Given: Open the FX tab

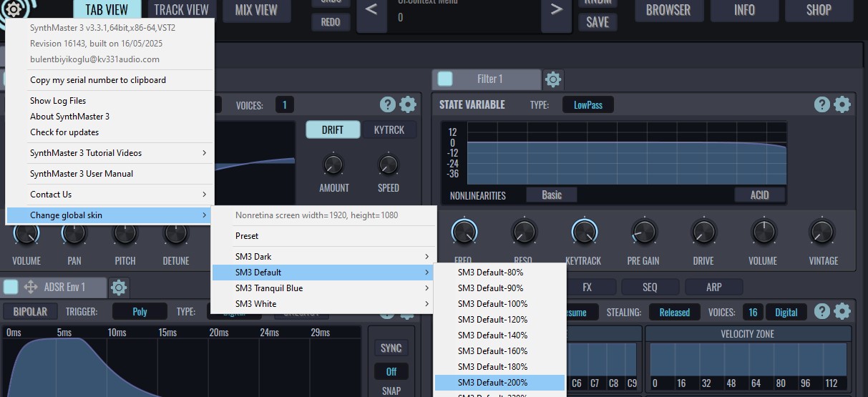Looking at the screenshot, I should 587,287.
